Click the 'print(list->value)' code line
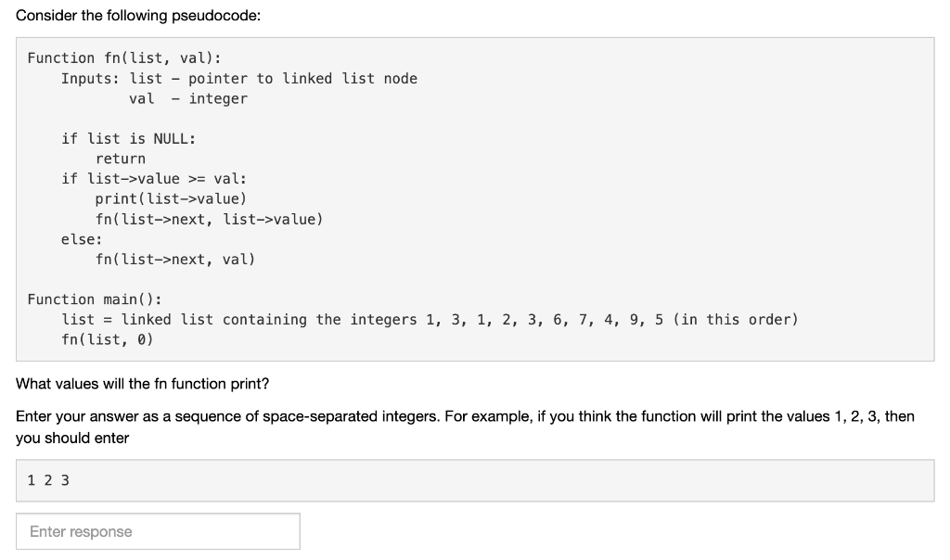Viewport: 950px width, 560px height. click(171, 198)
